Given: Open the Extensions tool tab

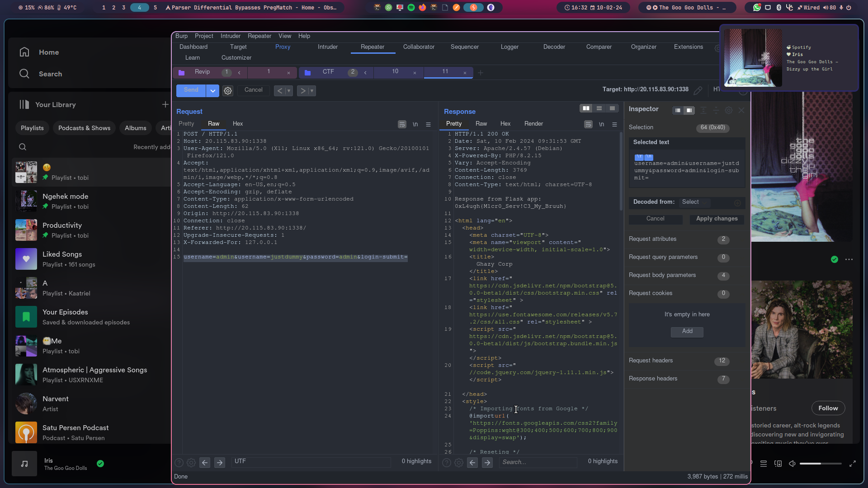Looking at the screenshot, I should (x=689, y=47).
